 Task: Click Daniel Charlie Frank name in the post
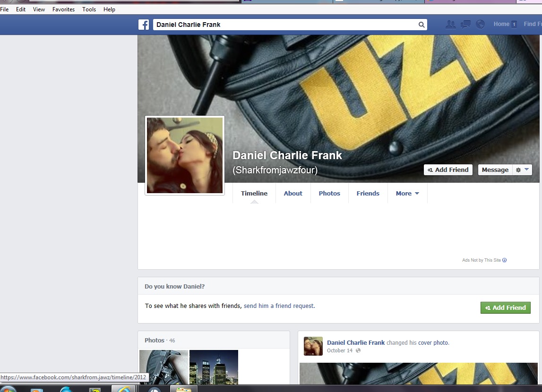click(356, 342)
